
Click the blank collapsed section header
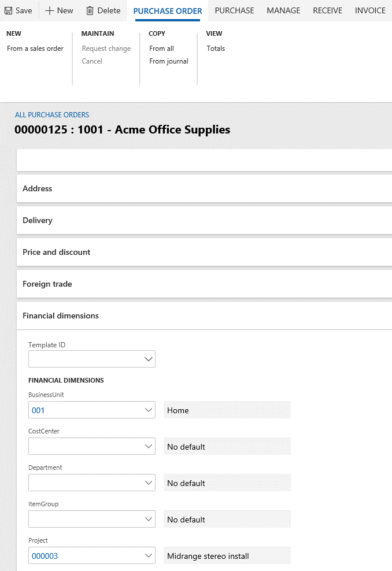coord(204,160)
